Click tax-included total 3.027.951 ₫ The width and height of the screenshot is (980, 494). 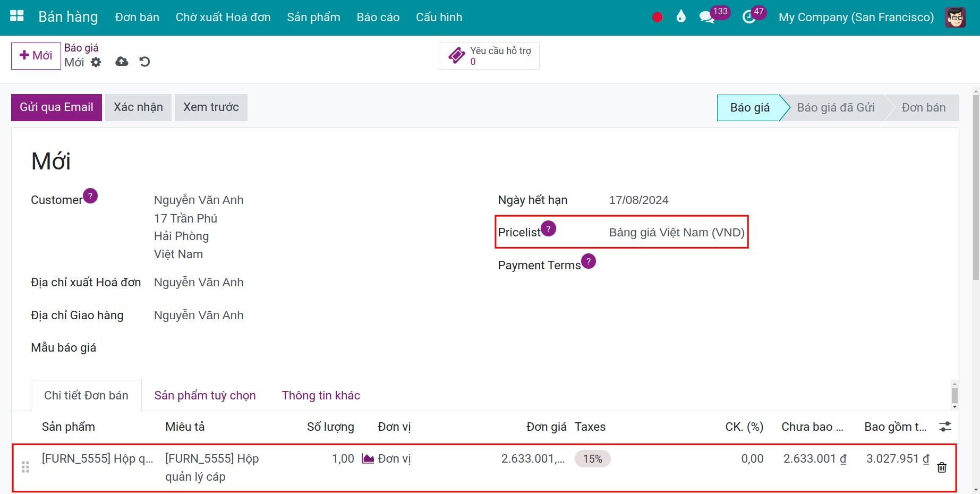[897, 458]
